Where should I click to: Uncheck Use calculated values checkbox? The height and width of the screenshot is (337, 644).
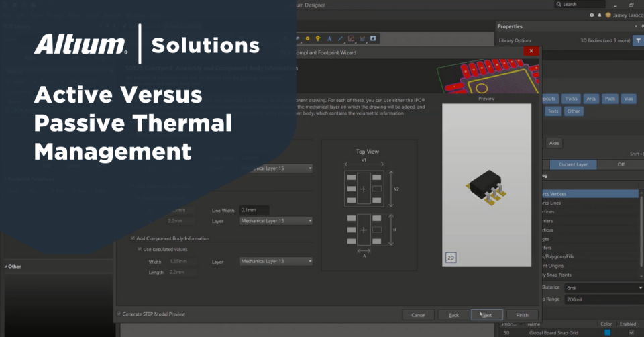click(140, 249)
